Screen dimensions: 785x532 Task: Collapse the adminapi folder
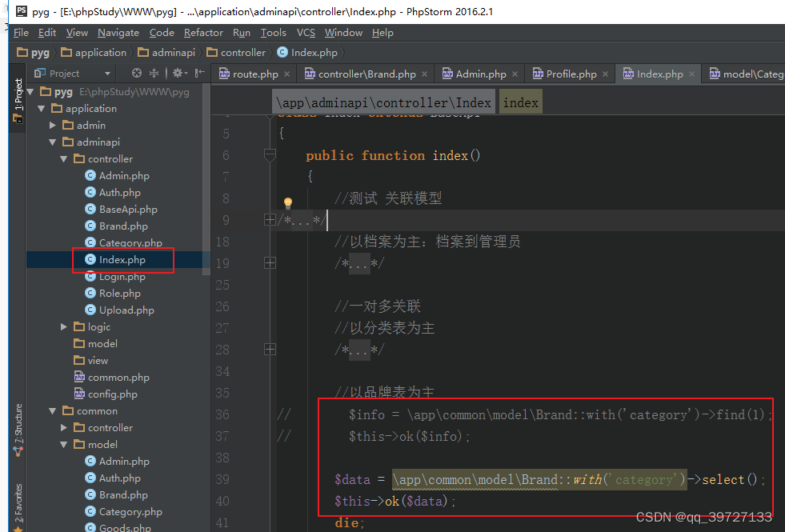tap(53, 142)
